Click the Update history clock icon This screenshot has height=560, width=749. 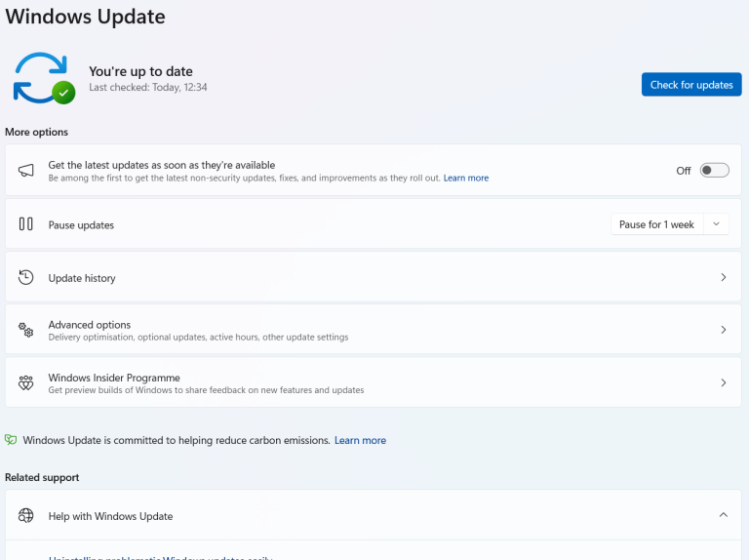coord(26,278)
